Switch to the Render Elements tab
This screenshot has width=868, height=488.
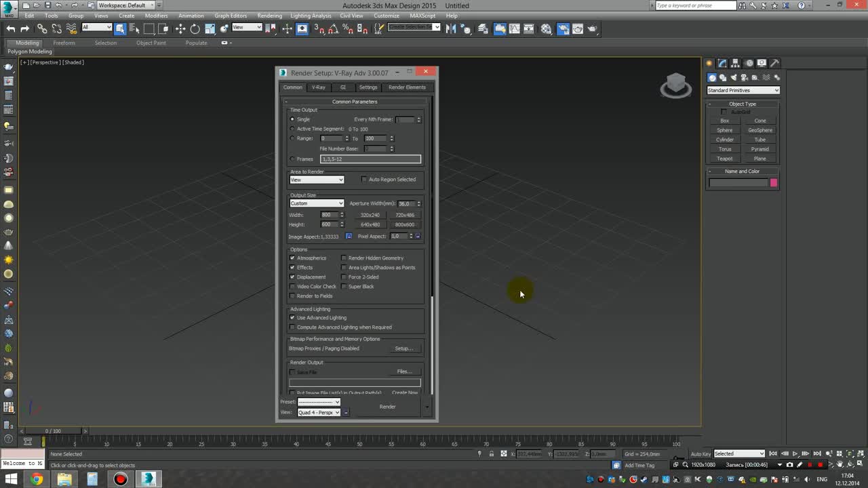(x=407, y=87)
